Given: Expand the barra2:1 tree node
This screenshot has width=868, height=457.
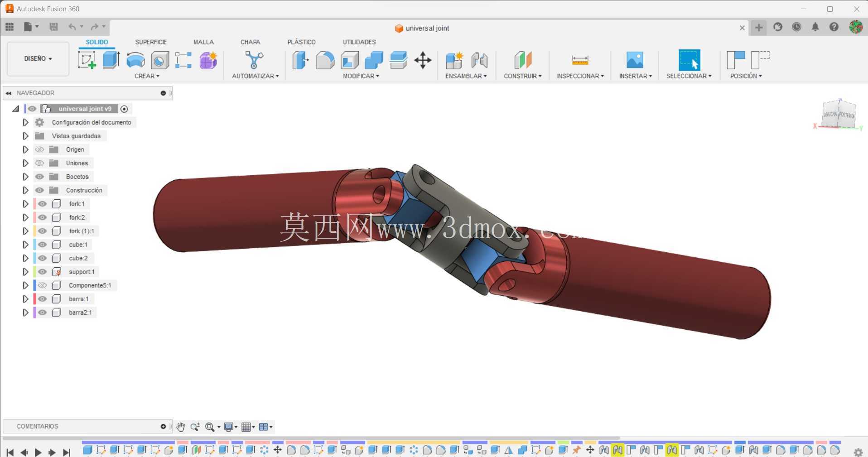Looking at the screenshot, I should click(25, 313).
